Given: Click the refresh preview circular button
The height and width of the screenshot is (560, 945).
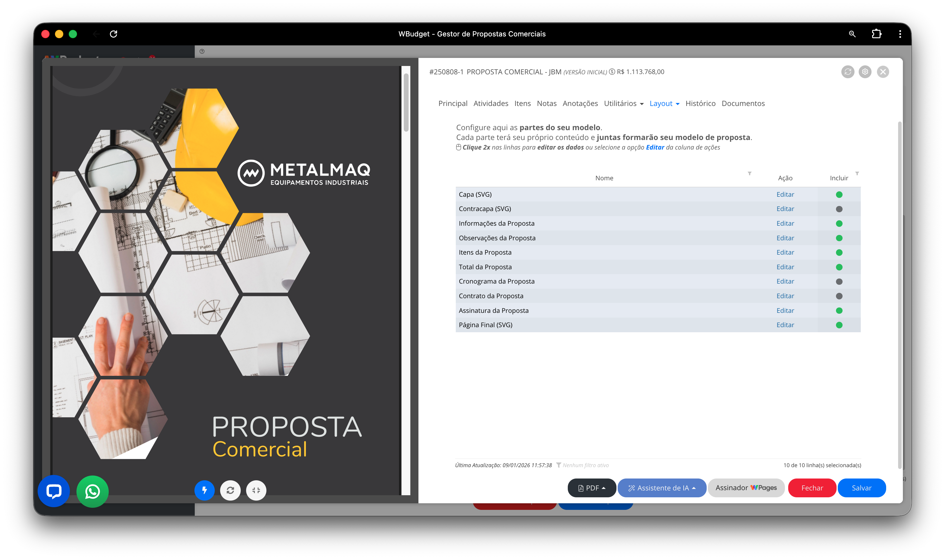Looking at the screenshot, I should [230, 490].
